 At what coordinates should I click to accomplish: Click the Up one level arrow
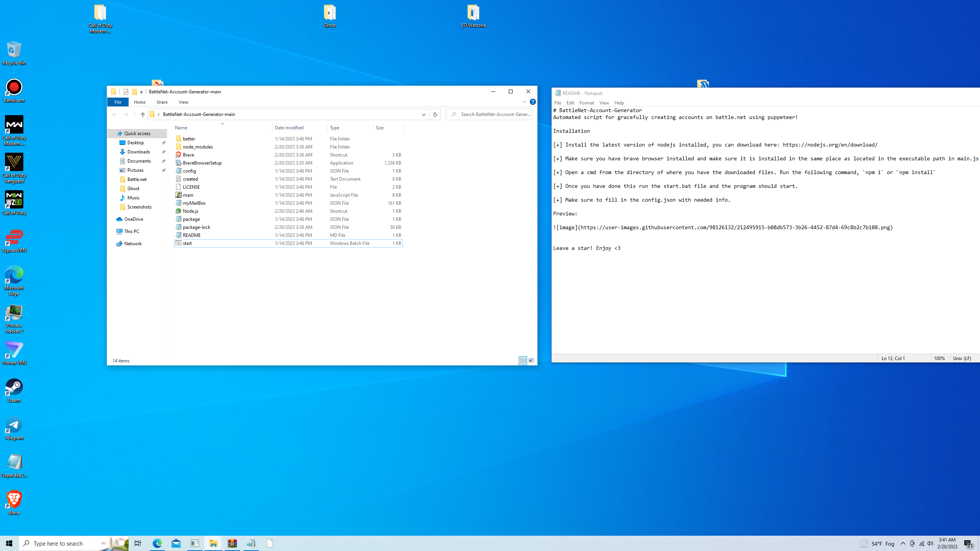142,114
